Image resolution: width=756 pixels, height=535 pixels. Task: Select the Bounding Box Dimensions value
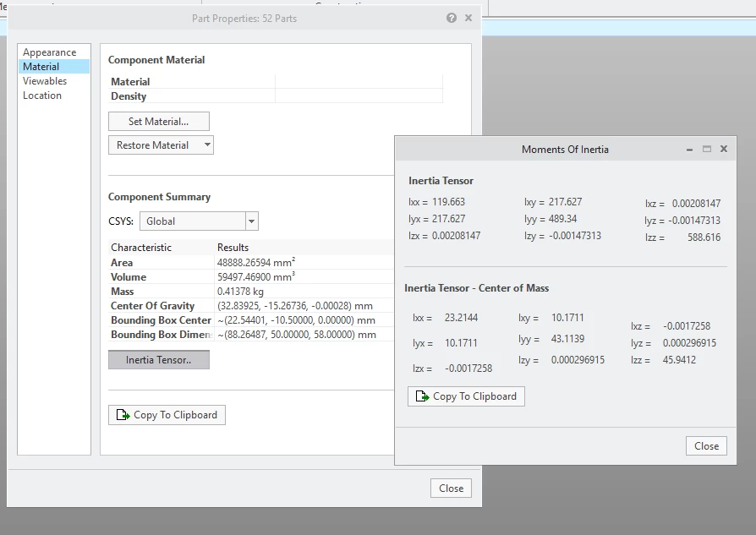297,335
